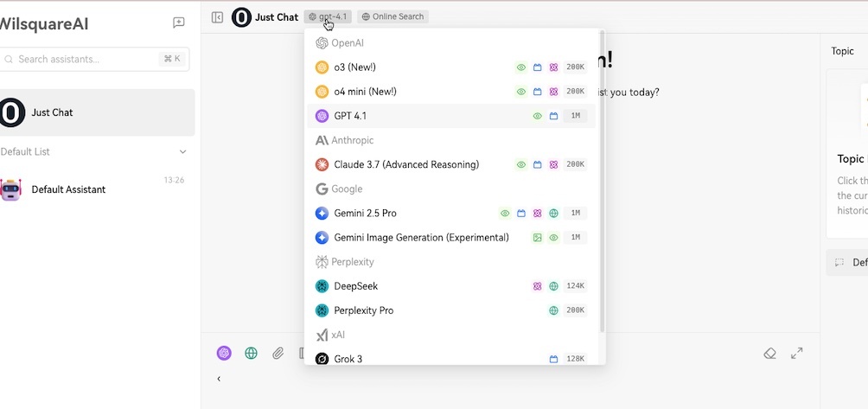
Task: Collapse the Default List section chevron
Action: tap(182, 151)
